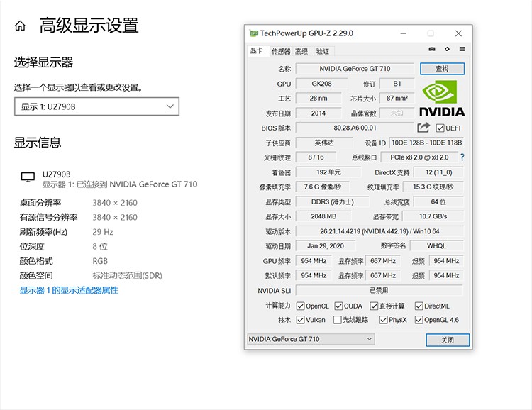Switch to the 高级 tab
Screen dimensions: 532x410
click(301, 51)
